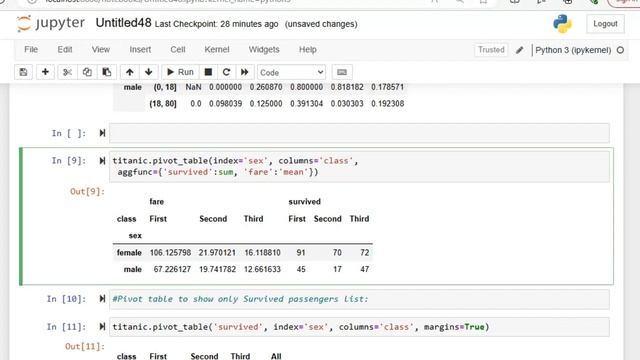Image resolution: width=640 pixels, height=360 pixels.
Task: Open the Widgets menu
Action: point(264,49)
